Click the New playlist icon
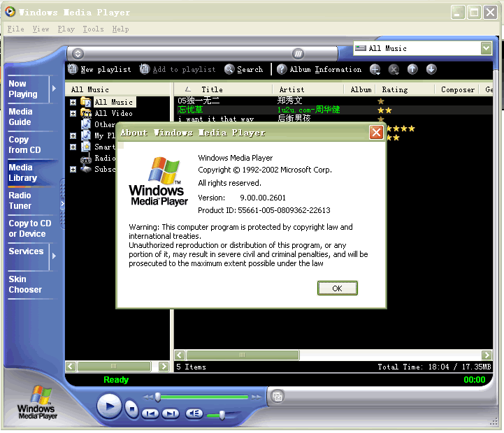 (x=73, y=69)
